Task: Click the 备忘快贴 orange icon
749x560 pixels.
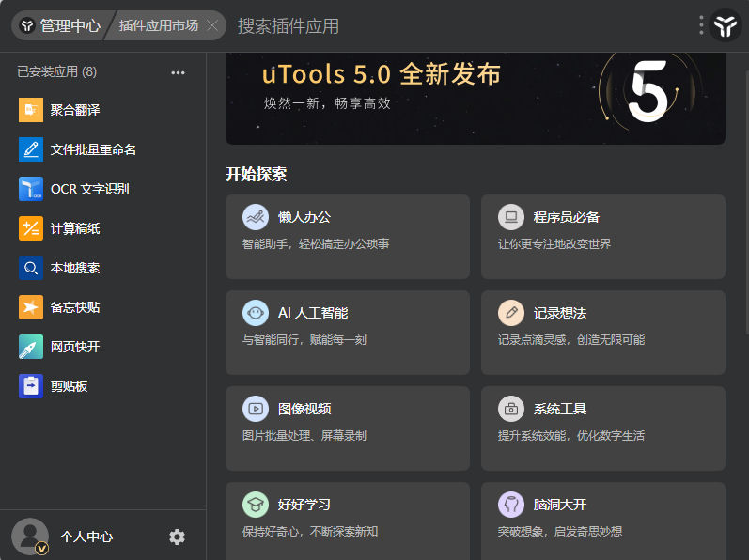Action: pyautogui.click(x=31, y=307)
